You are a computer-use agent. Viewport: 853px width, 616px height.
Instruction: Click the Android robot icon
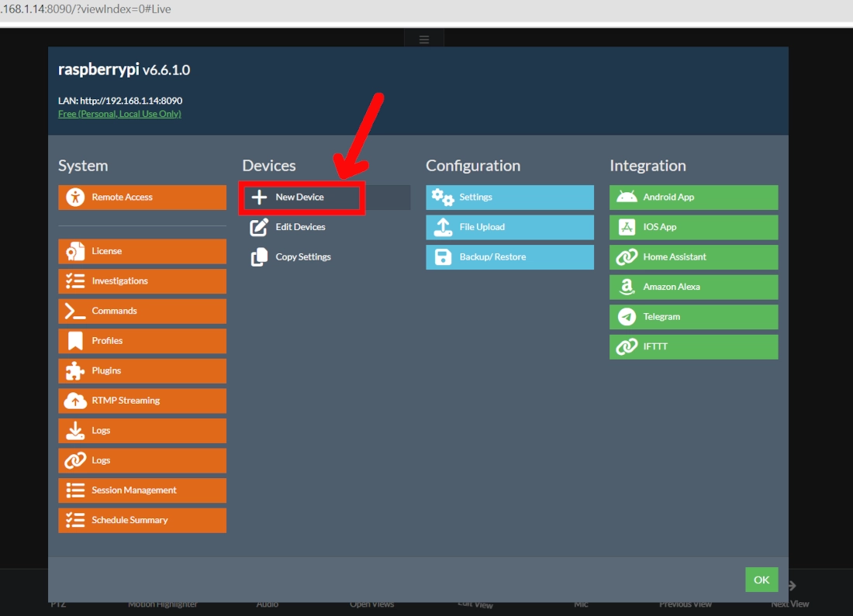point(627,197)
